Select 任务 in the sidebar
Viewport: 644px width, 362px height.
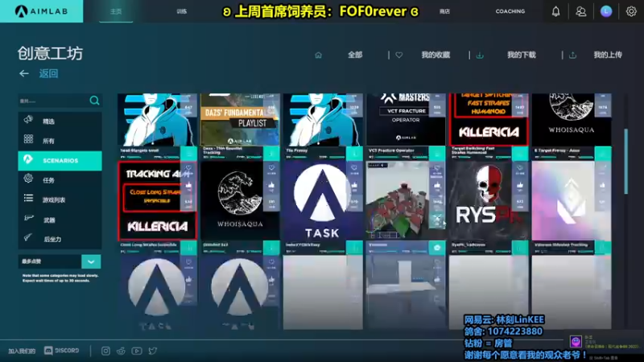[60, 180]
